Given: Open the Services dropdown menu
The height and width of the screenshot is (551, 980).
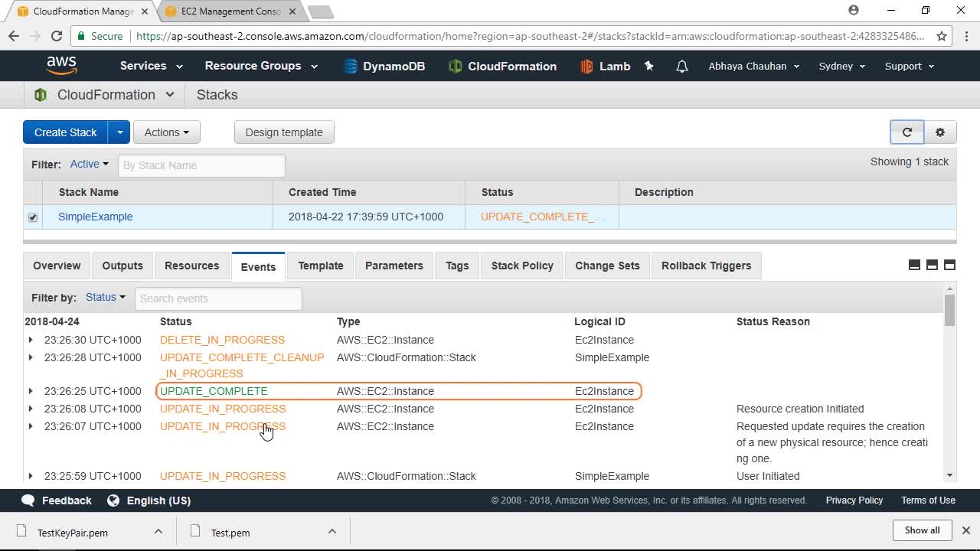Looking at the screenshot, I should pos(152,66).
